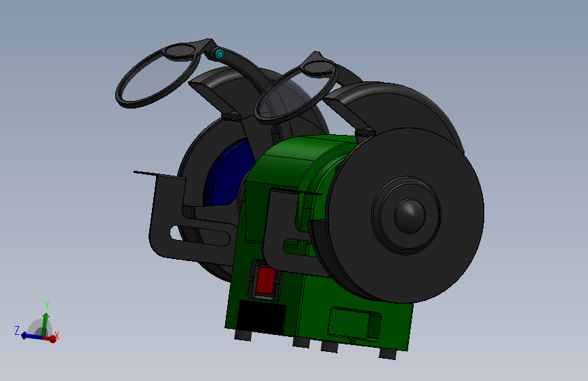Click the blue Z axis arrow of the triad
This screenshot has height=381, width=588.
33,336
